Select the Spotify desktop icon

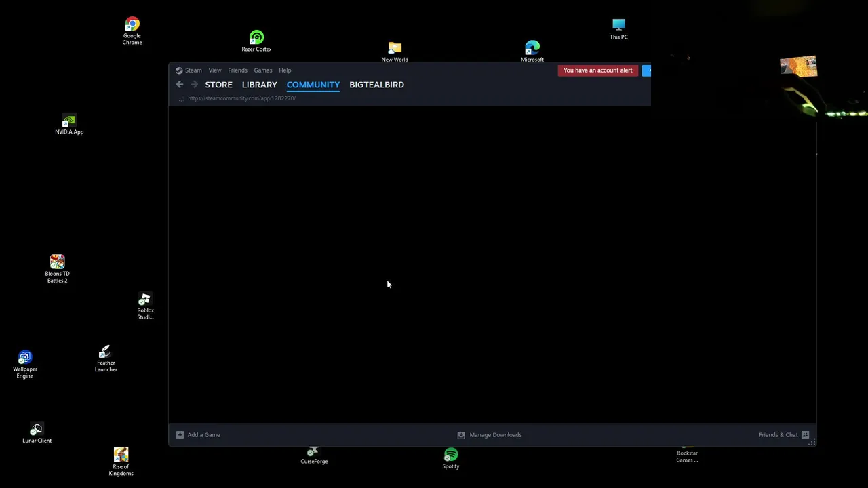451,458
